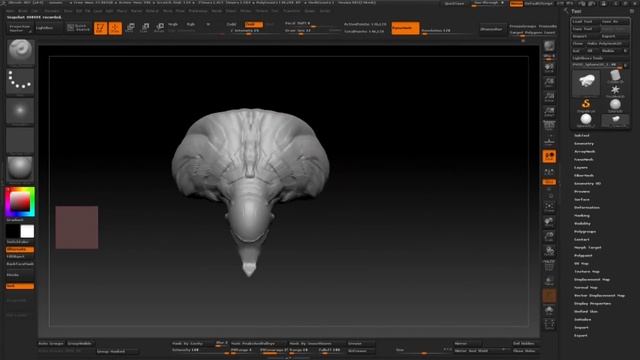This screenshot has height=360, width=640.
Task: Expand the NanoMesh section
Action: 584,160
